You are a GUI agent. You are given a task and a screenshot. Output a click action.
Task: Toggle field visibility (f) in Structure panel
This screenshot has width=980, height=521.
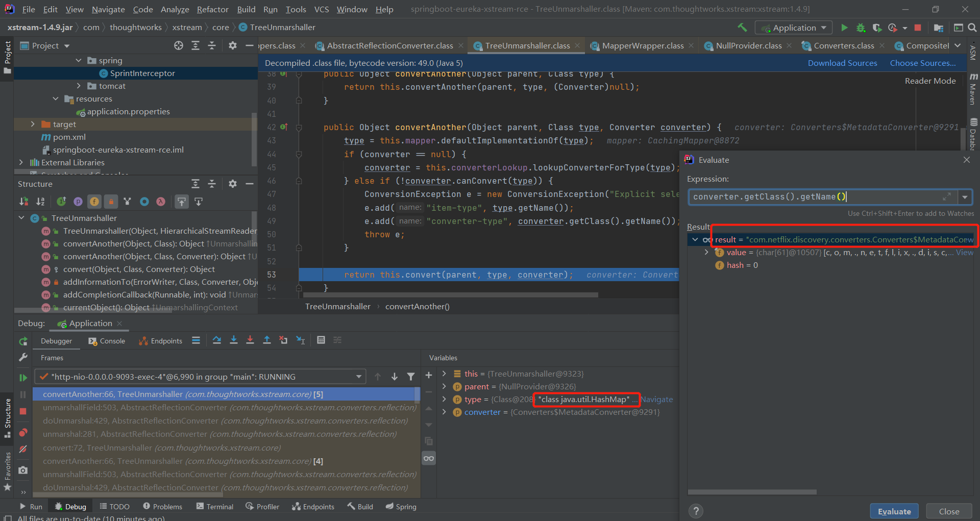(x=94, y=202)
